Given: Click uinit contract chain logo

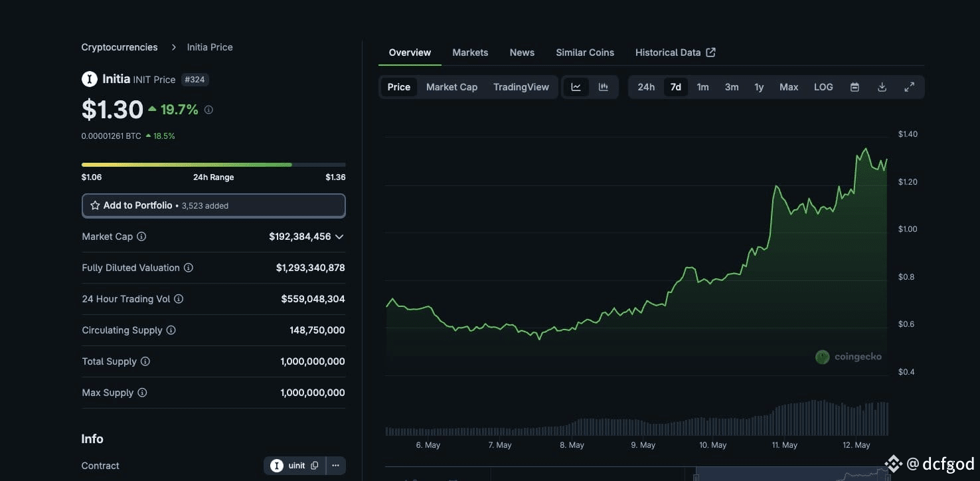Looking at the screenshot, I should tap(276, 466).
